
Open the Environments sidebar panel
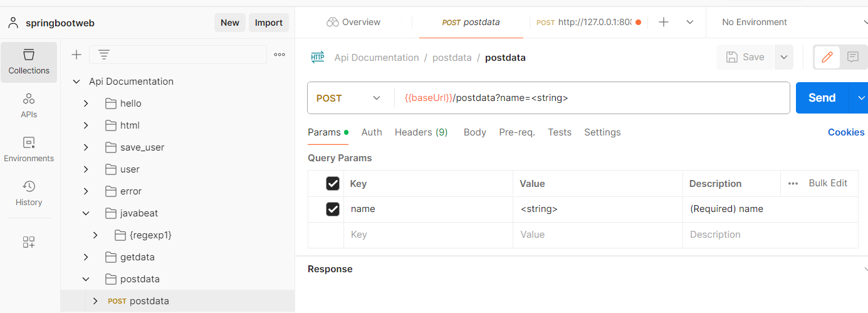(29, 149)
